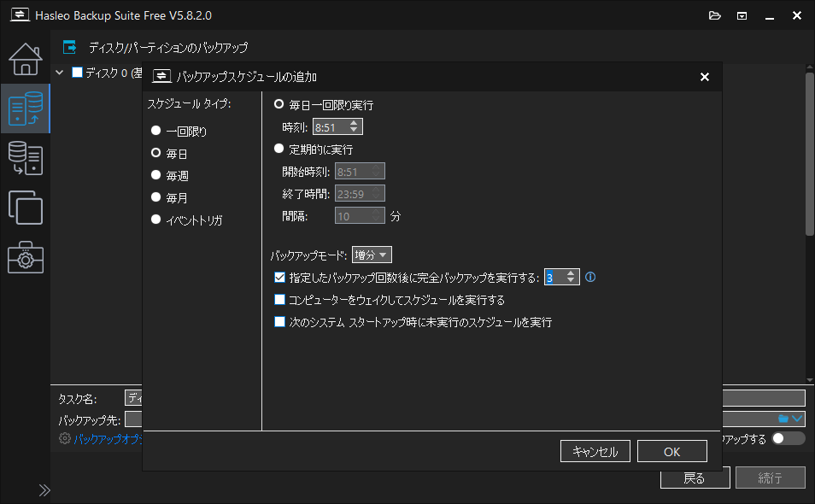815x504 pixels.
Task: Expand the sidebar with double chevron
Action: pos(44,490)
